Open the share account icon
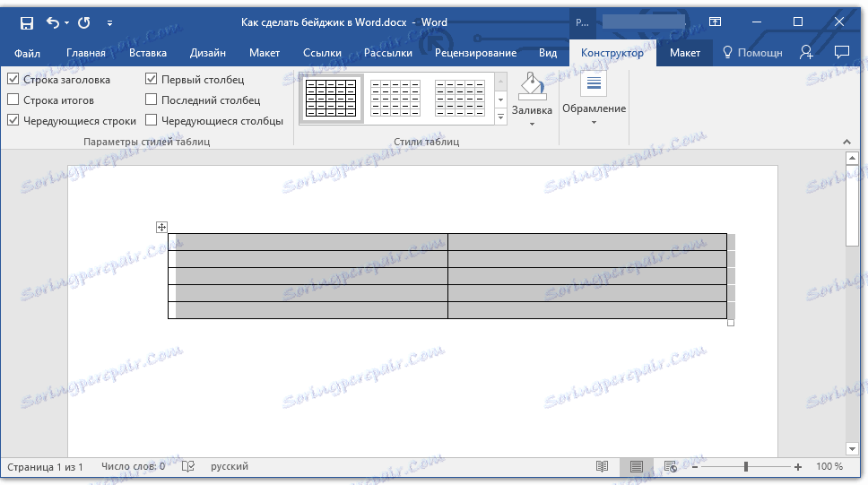This screenshot has height=485, width=868. pos(806,53)
